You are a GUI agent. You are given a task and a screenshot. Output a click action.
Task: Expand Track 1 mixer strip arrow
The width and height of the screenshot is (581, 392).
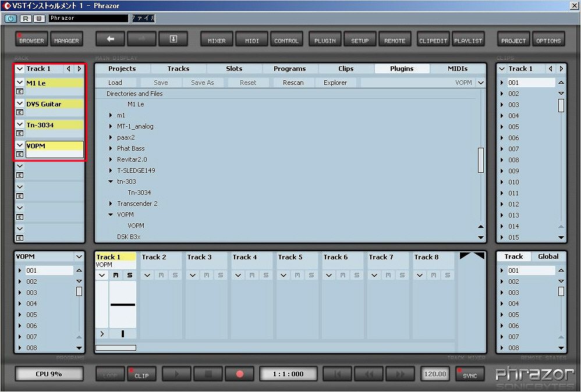102,333
